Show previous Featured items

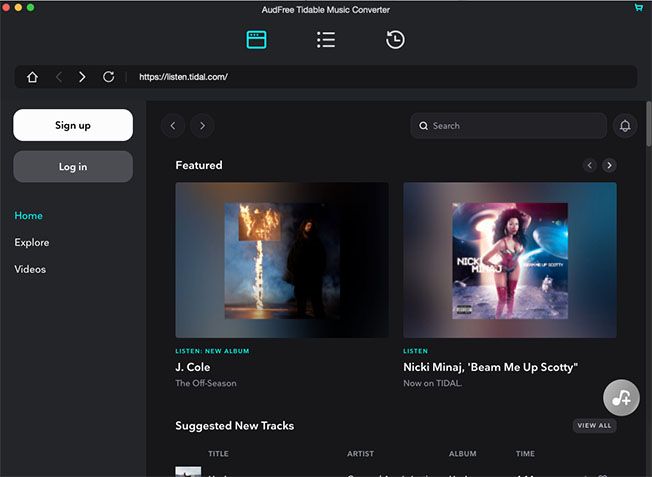[590, 166]
